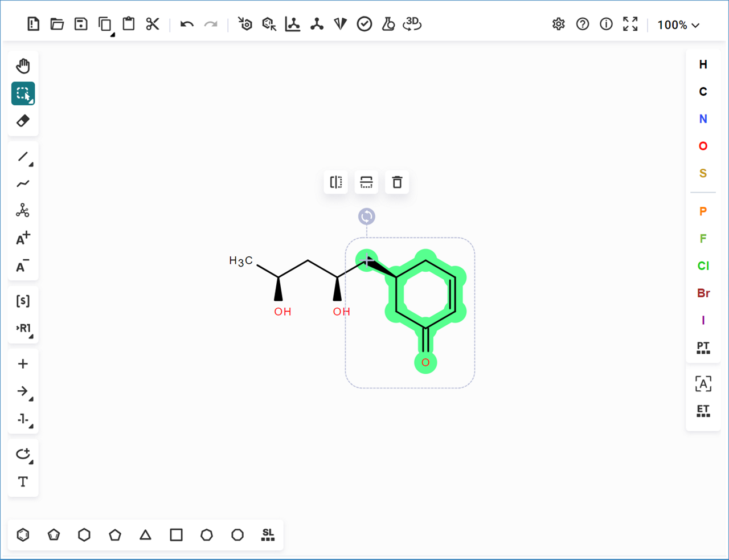Select the benzene ring template
The width and height of the screenshot is (729, 560).
23,535
